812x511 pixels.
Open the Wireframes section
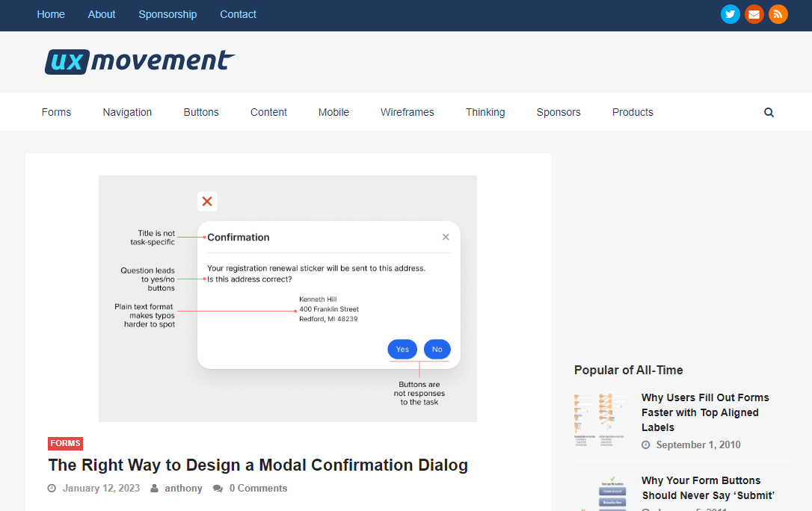pos(407,112)
